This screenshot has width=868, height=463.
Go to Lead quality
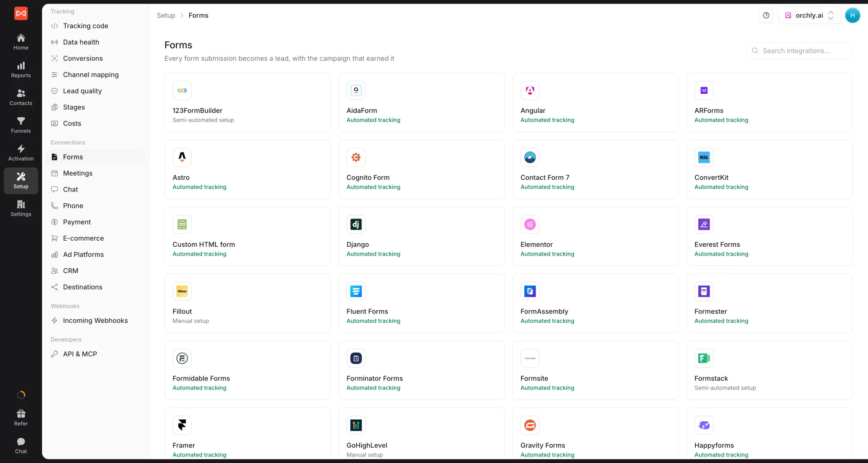click(95, 91)
